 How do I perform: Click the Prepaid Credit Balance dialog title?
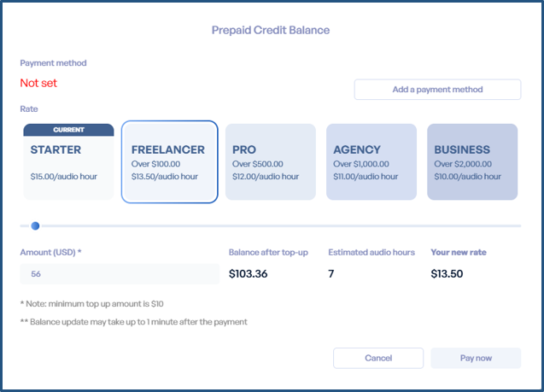click(271, 30)
